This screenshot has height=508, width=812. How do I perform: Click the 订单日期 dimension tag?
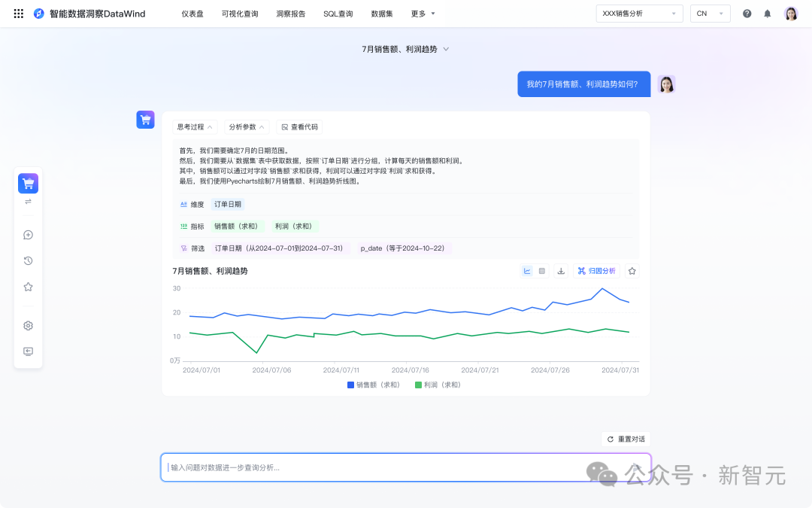(x=228, y=204)
